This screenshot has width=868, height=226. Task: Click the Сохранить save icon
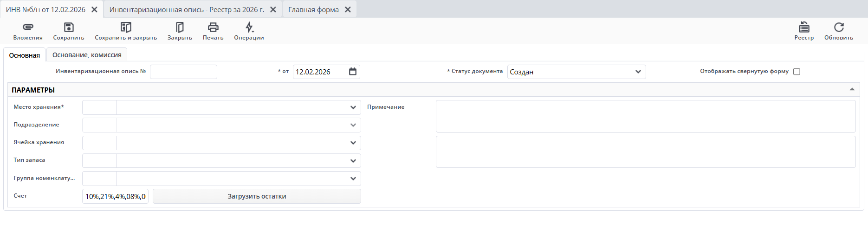click(69, 27)
